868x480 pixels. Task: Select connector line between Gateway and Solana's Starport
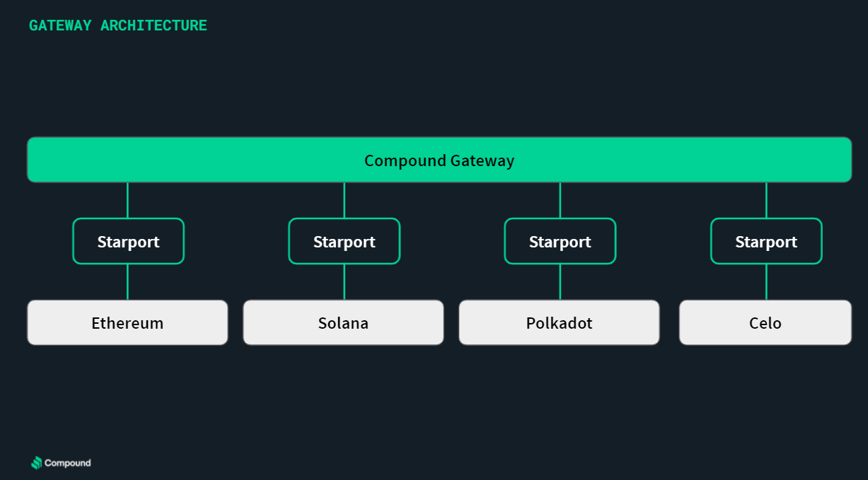344,200
